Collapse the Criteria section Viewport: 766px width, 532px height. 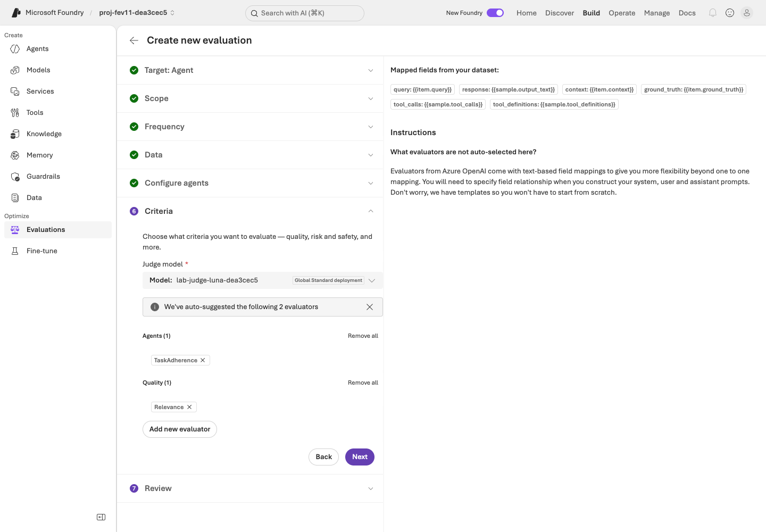coord(250,211)
